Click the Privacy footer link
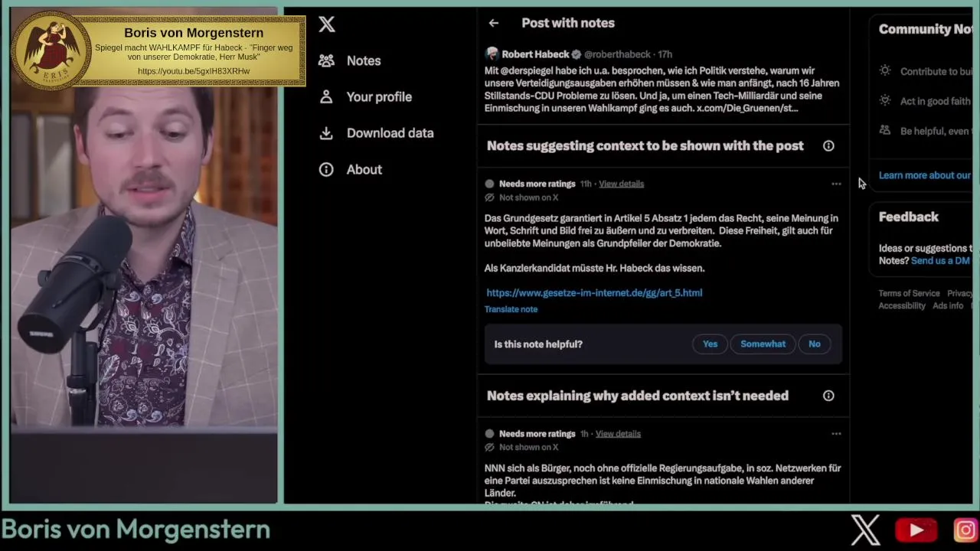Screen dimensions: 980x551 [x=959, y=293]
